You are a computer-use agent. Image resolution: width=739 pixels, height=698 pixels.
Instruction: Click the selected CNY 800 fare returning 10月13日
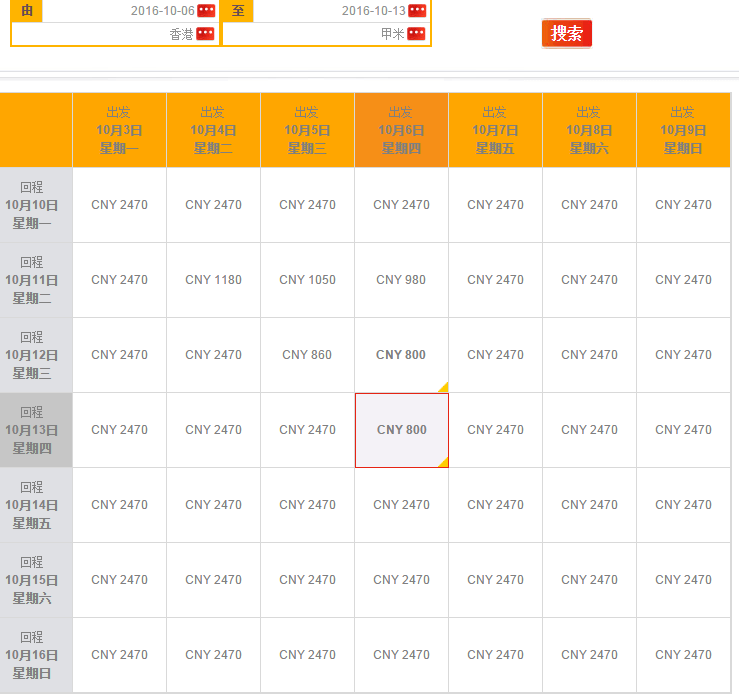pos(402,430)
